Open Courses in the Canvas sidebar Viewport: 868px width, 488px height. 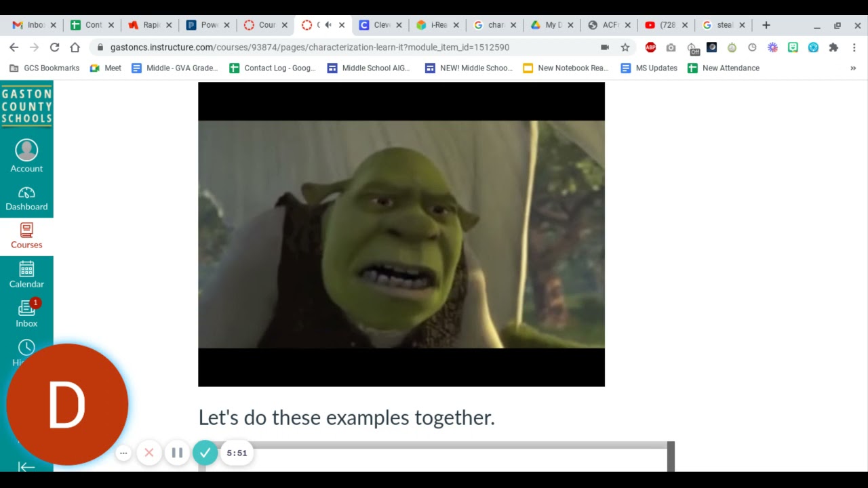[26, 237]
